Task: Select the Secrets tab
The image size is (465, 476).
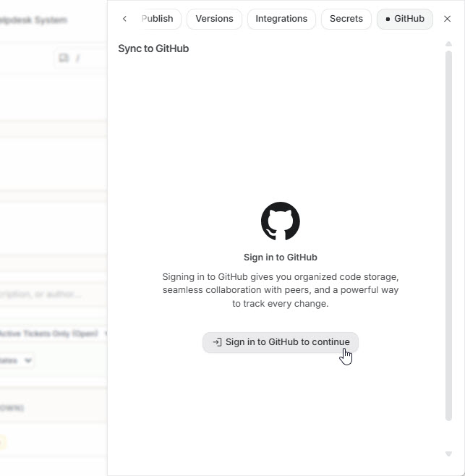Action: tap(346, 19)
